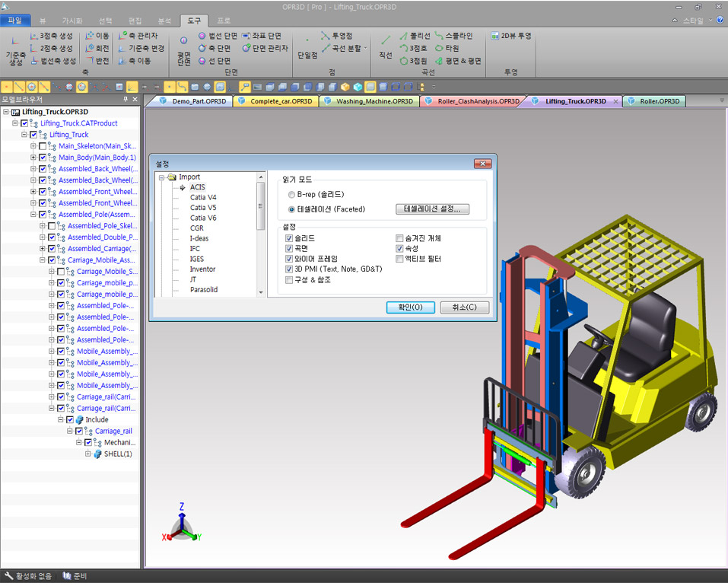
Task: Select the B-rep (솔리드) radio button
Action: 292,195
